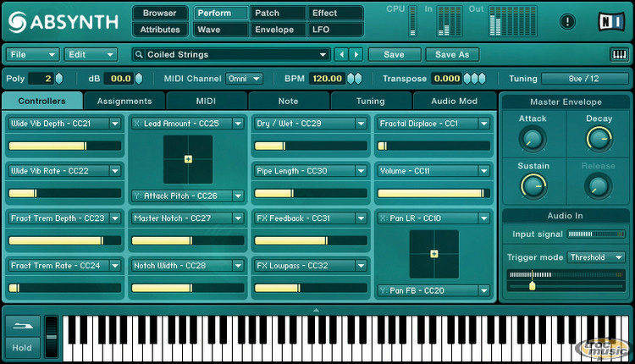Switch to the Effect window
Screen dimensions: 635x364
[335, 13]
